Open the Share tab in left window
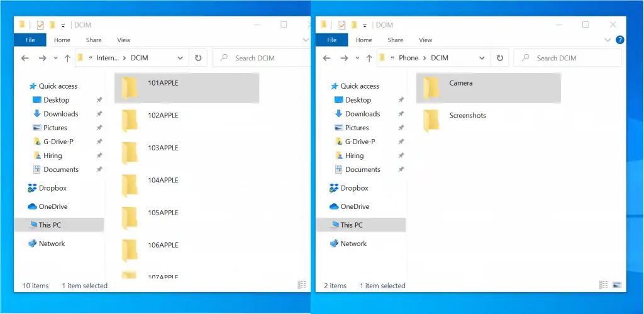644x314 pixels. (94, 40)
